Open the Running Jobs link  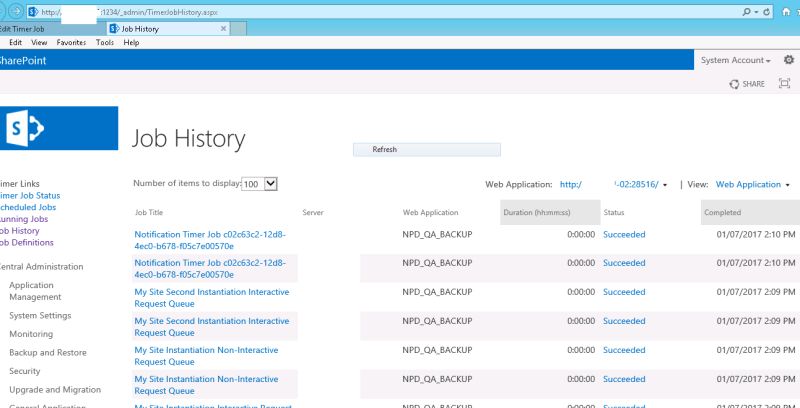(23, 219)
